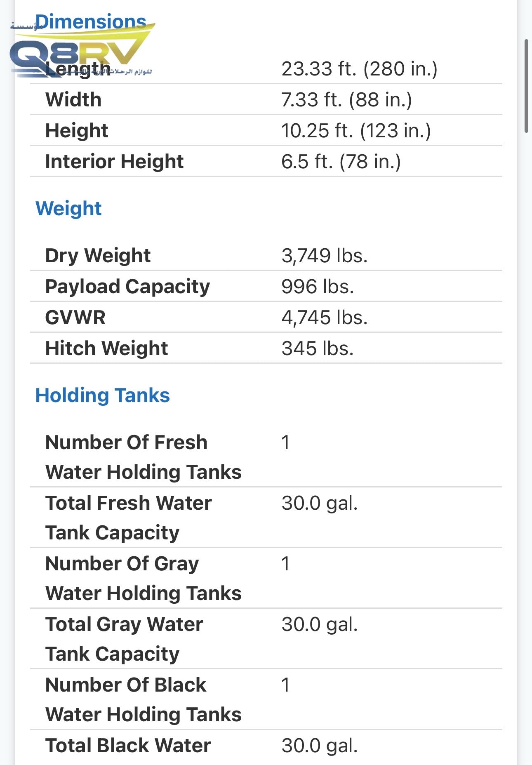Viewport: 532px width, 765px height.
Task: Click Number Of Fresh Water Holding Tanks label
Action: 143,457
